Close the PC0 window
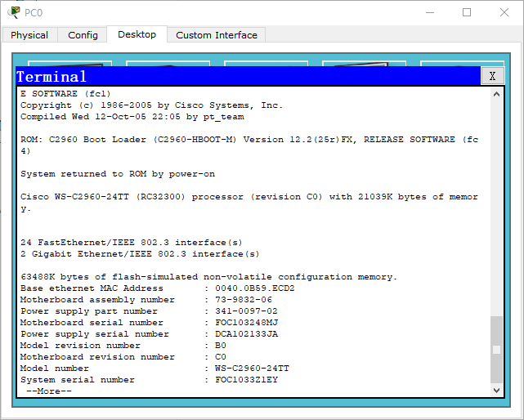 (504, 13)
